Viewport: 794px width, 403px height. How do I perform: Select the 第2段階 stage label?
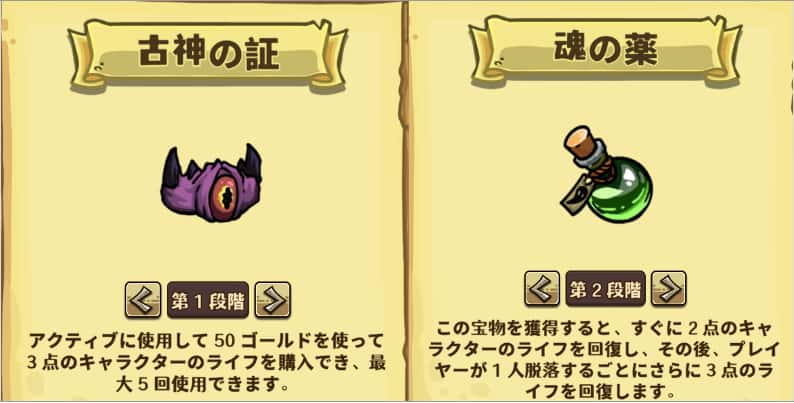coord(606,289)
